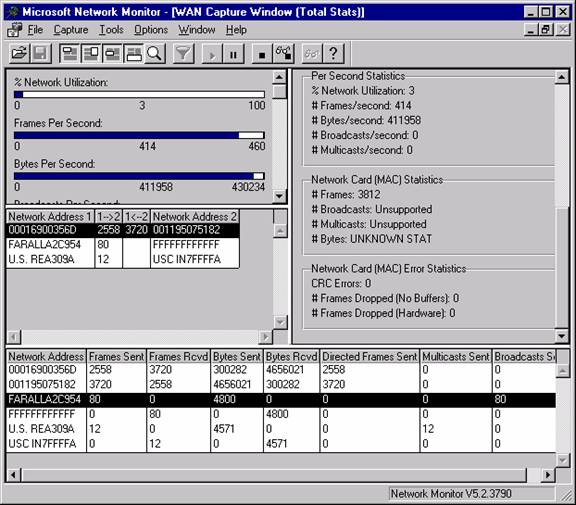Click the Open capture file icon
576x505 pixels.
[x=19, y=54]
